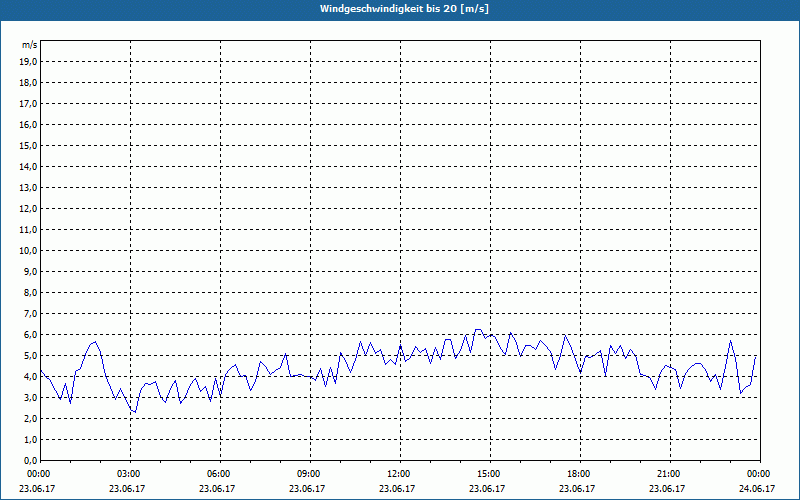Click the 23.06.17 date under 03:00
Screen dimensions: 800x500
coord(127,489)
